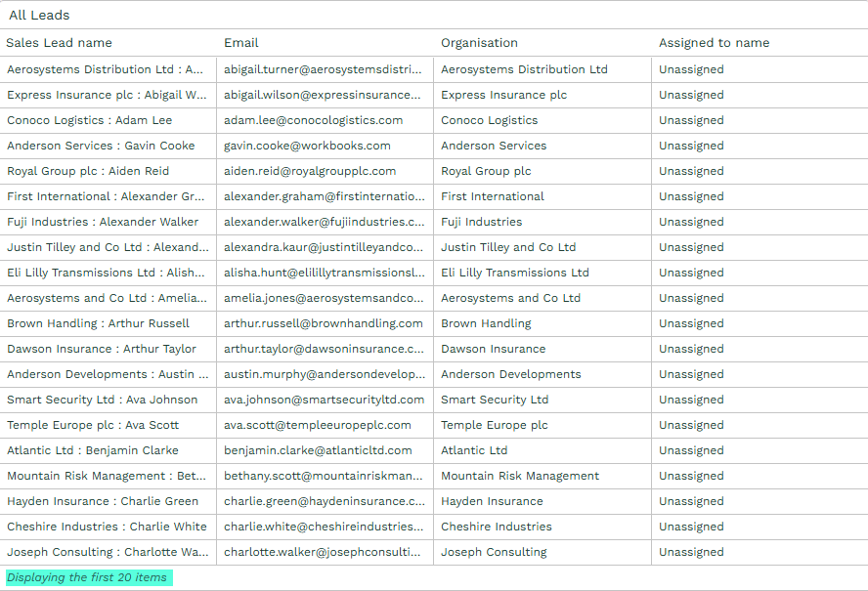Select the All Leads panel title

click(x=39, y=16)
